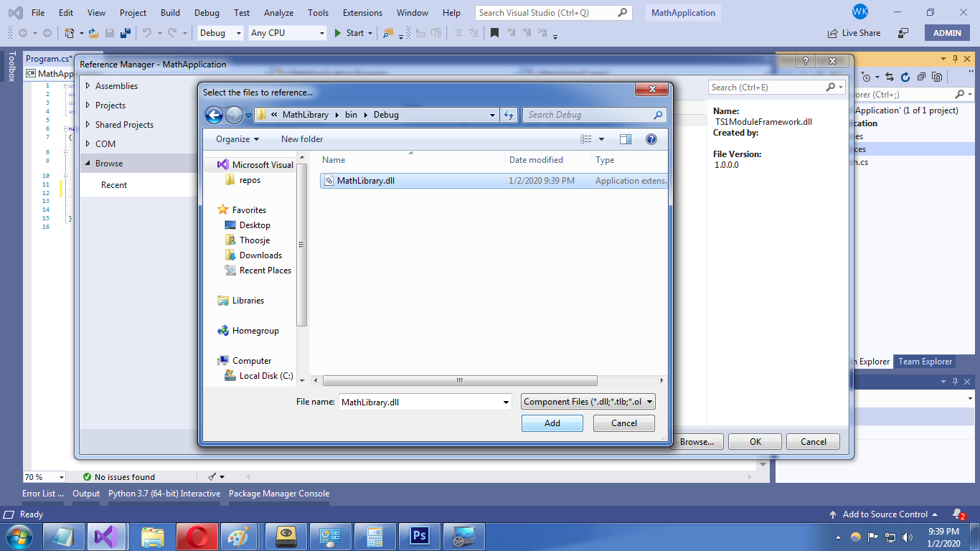Image resolution: width=980 pixels, height=551 pixels.
Task: Click the New Project toolbar icon
Action: tap(70, 33)
